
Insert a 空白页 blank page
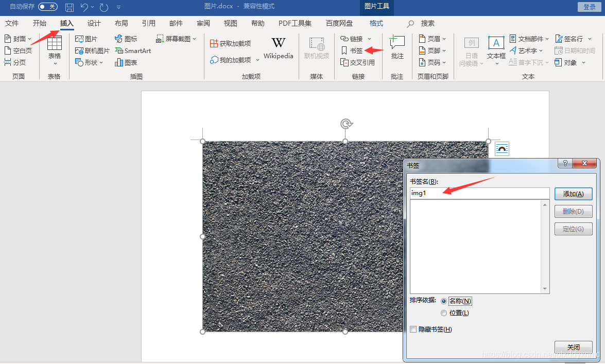click(18, 50)
